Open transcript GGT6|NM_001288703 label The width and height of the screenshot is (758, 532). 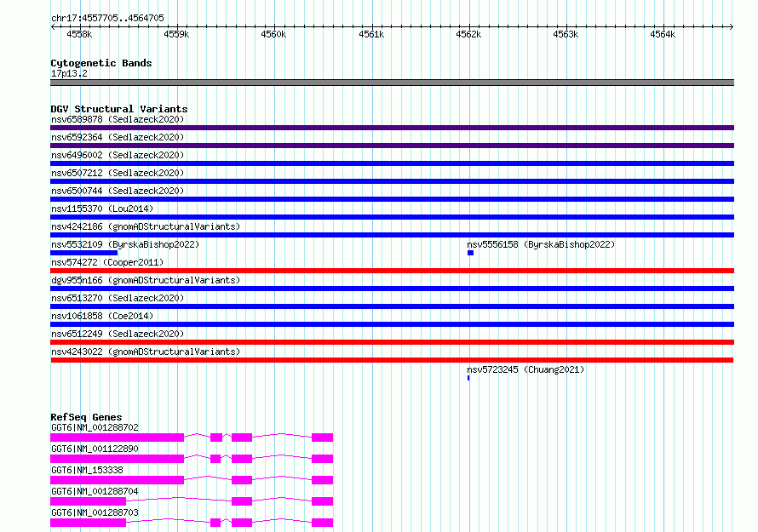point(95,512)
